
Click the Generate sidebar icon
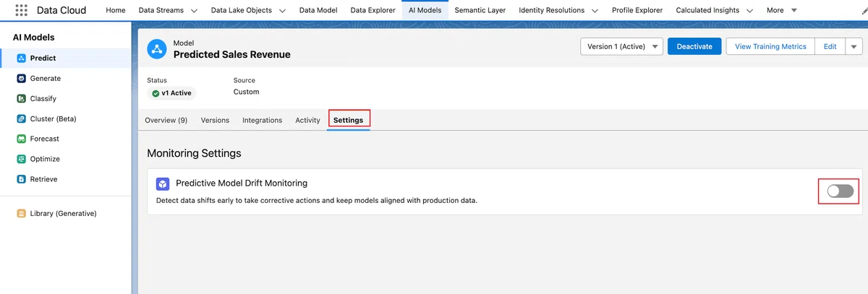[x=22, y=79]
